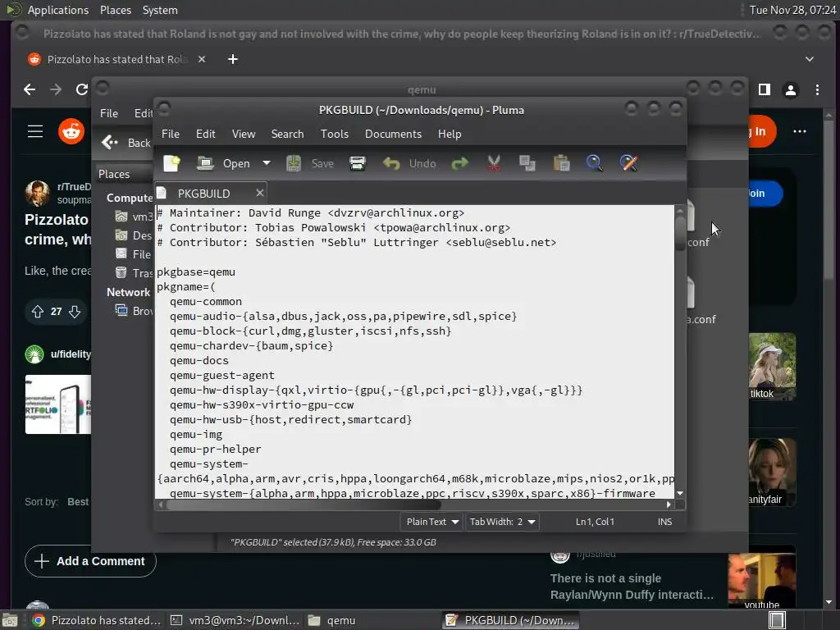Image resolution: width=840 pixels, height=630 pixels.
Task: Click the browser profile avatar icon
Action: click(x=790, y=89)
